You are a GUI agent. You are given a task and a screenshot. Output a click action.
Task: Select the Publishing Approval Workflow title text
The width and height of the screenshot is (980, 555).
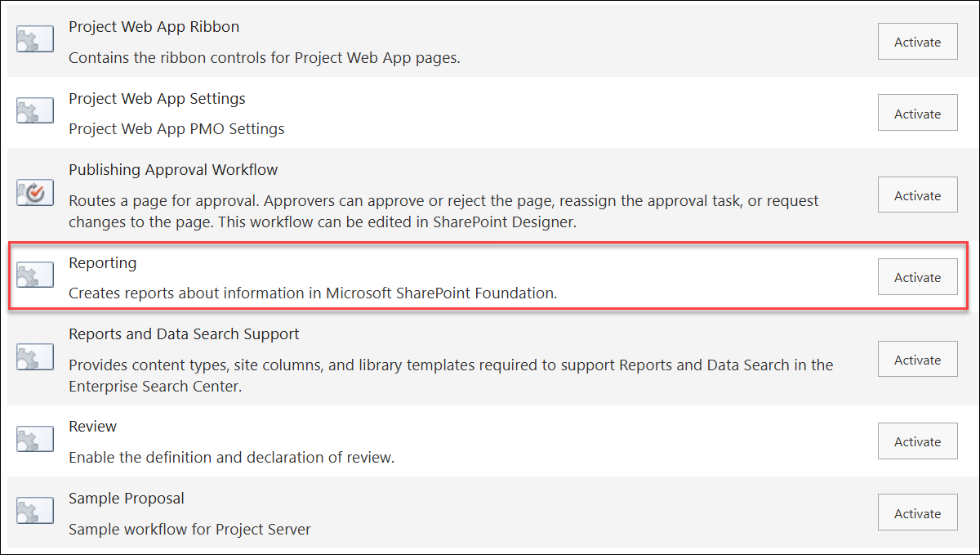(x=173, y=169)
